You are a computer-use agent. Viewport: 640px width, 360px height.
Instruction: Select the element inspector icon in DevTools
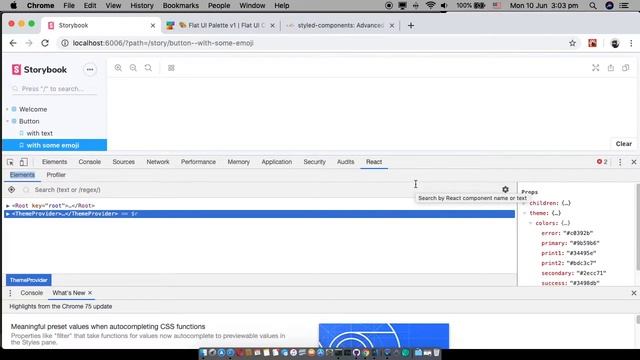pos(10,162)
